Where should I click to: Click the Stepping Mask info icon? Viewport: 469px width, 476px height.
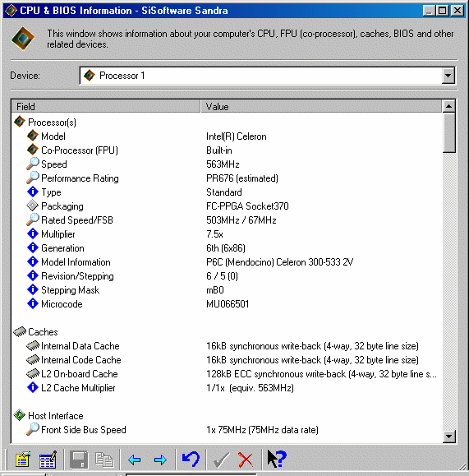[33, 289]
